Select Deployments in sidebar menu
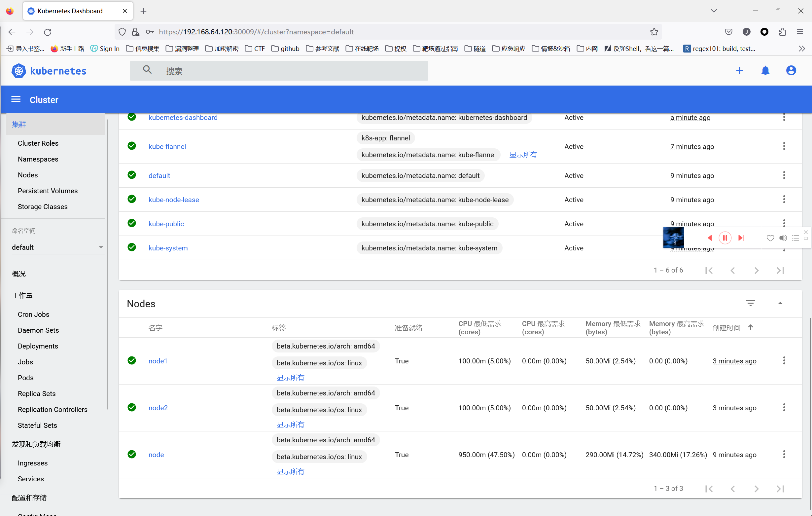The height and width of the screenshot is (516, 812). (38, 346)
